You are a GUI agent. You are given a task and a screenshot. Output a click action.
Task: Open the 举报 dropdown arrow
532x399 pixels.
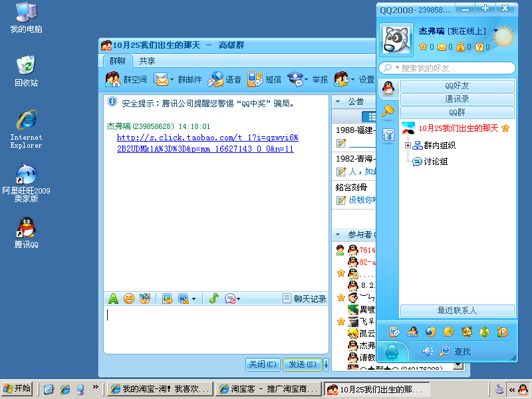coord(307,80)
